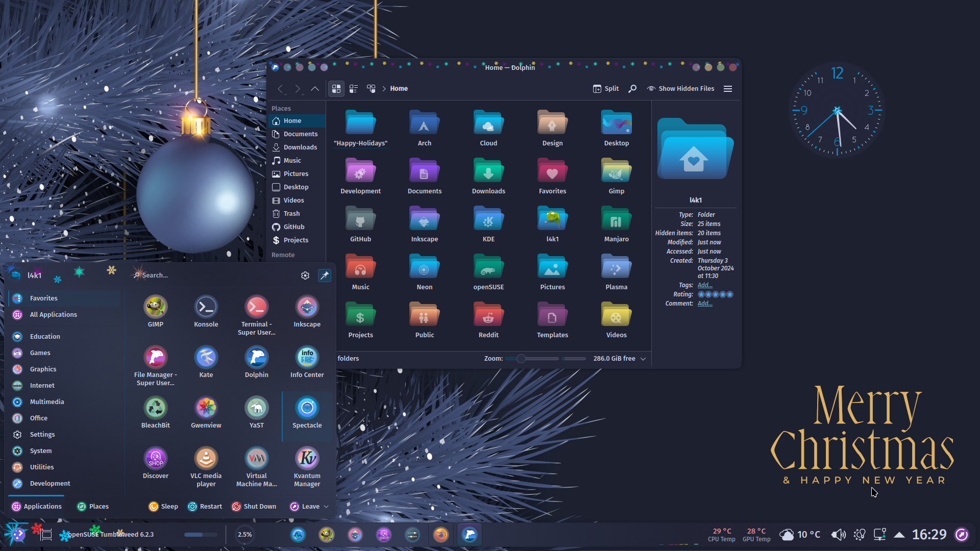Select All Applications category
Image resolution: width=980 pixels, height=551 pixels.
tap(64, 315)
